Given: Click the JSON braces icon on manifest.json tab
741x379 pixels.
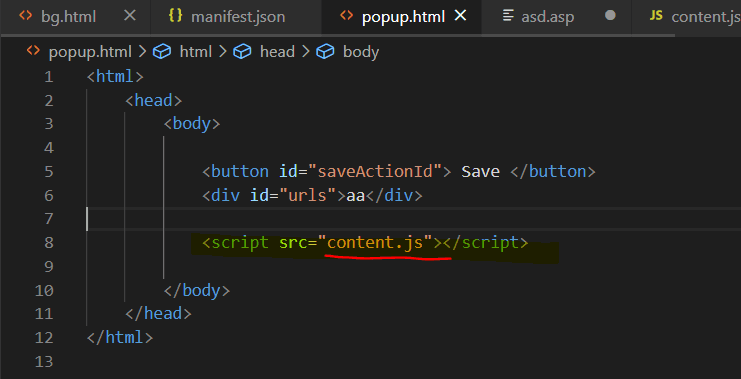Looking at the screenshot, I should (175, 16).
